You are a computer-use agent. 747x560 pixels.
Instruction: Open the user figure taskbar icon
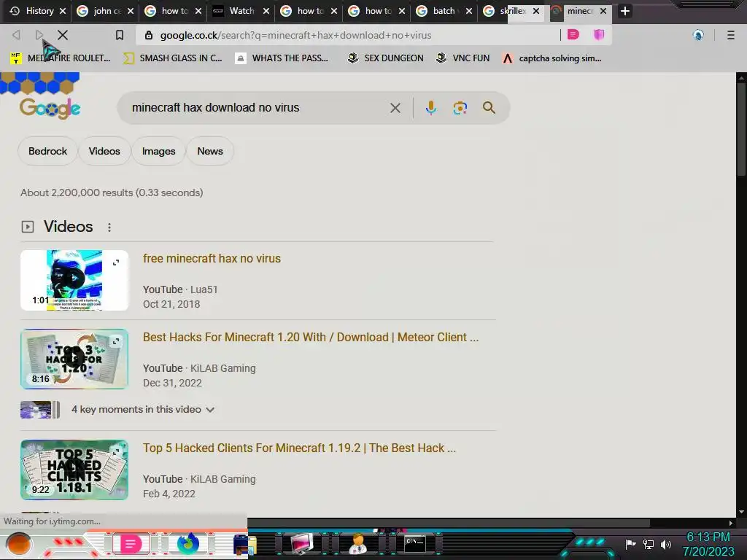click(x=357, y=544)
